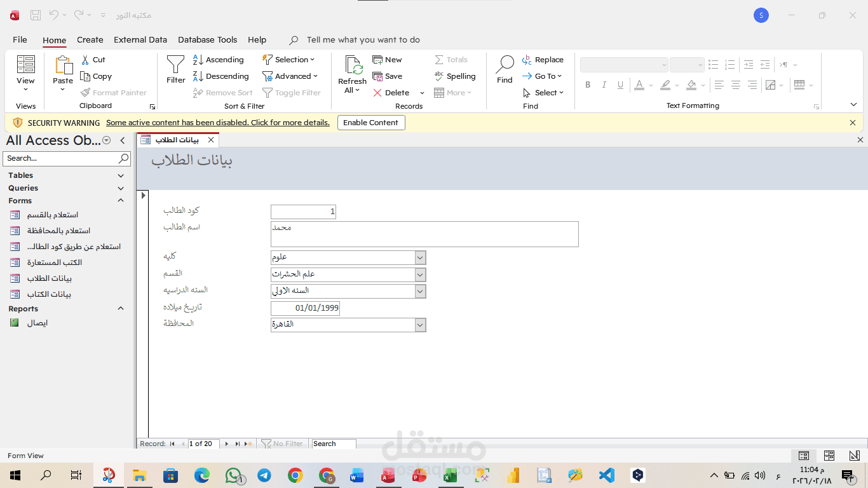Click the Undo arrow in title bar
This screenshot has width=868, height=488.
pyautogui.click(x=54, y=14)
